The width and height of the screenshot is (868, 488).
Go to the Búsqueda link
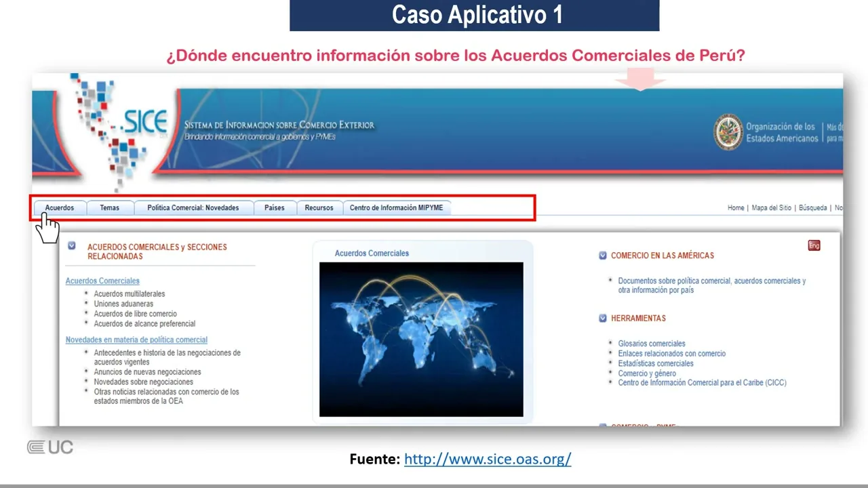point(812,208)
